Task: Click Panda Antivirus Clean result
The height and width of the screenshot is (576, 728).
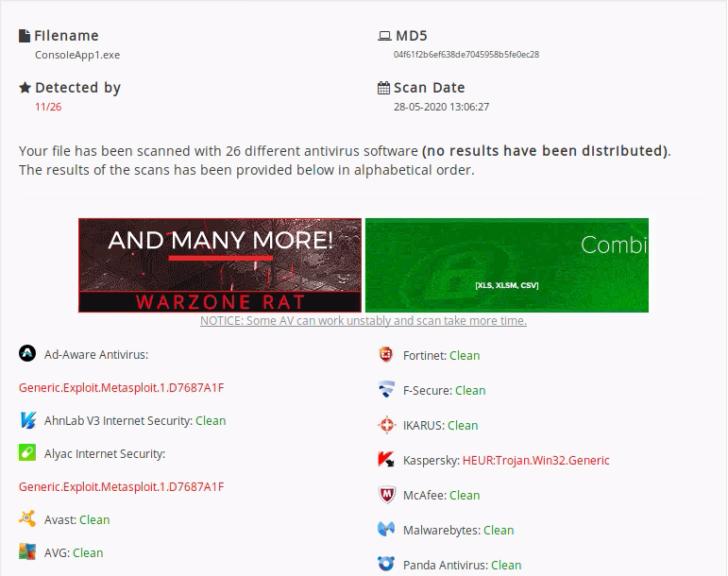Action: 506,565
